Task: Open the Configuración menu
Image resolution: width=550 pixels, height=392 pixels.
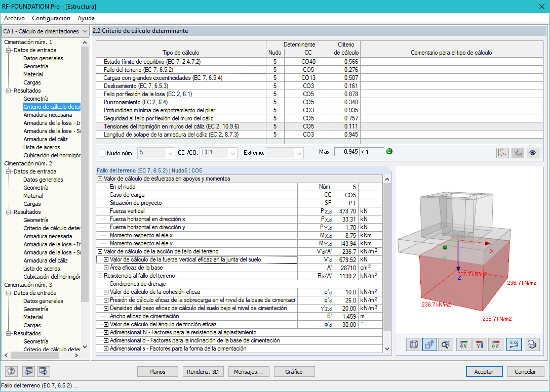Action: click(51, 18)
